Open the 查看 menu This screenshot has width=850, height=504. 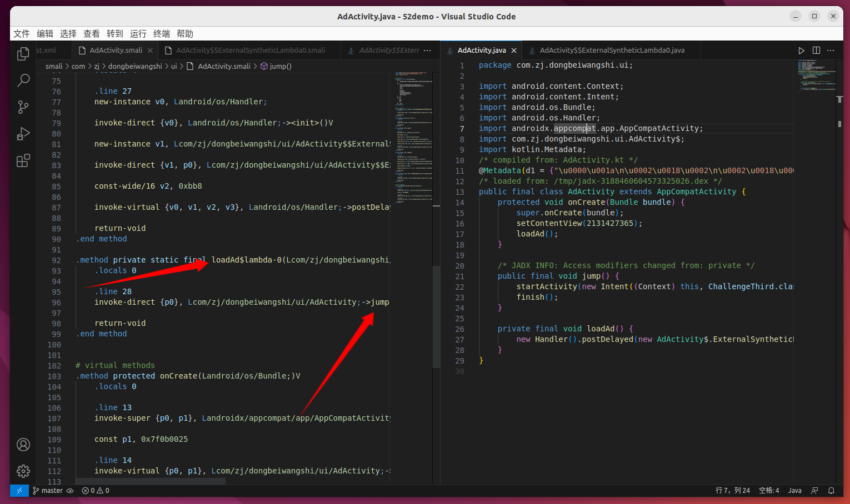92,34
